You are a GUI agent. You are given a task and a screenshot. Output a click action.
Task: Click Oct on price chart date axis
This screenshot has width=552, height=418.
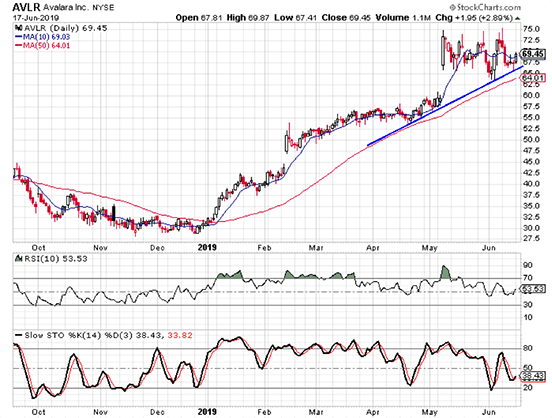(x=38, y=248)
